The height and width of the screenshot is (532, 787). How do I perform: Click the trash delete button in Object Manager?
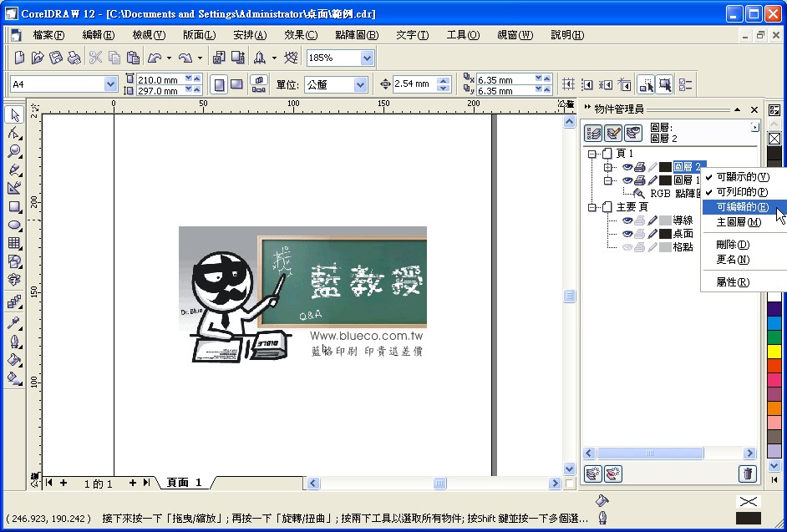pyautogui.click(x=748, y=474)
